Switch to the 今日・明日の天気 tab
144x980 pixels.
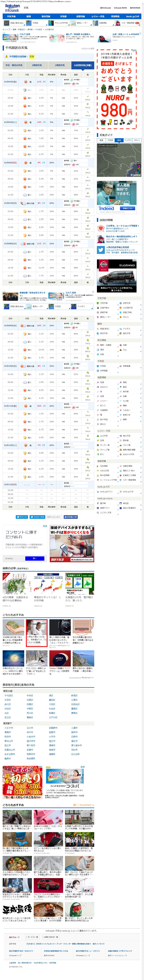click(x=14, y=65)
